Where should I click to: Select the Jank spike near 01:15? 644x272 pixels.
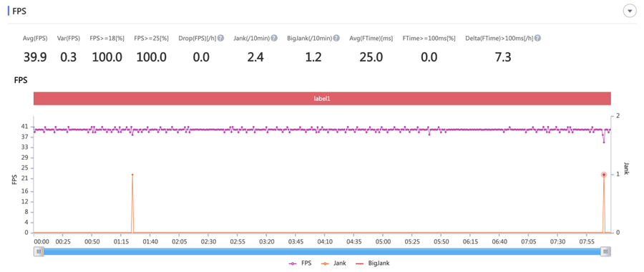coord(132,175)
